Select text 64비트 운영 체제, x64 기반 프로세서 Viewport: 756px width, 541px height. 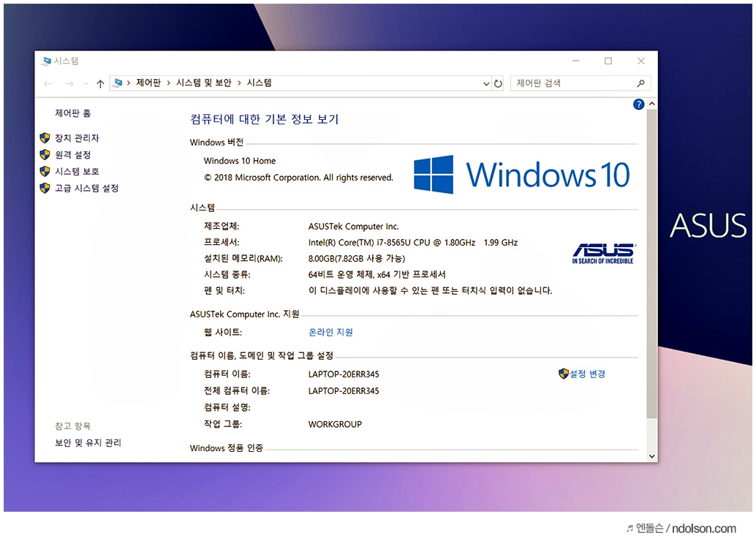click(377, 275)
